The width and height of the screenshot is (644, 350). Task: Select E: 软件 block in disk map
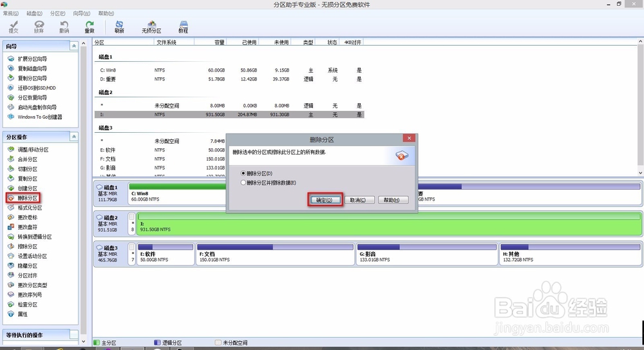tap(165, 254)
